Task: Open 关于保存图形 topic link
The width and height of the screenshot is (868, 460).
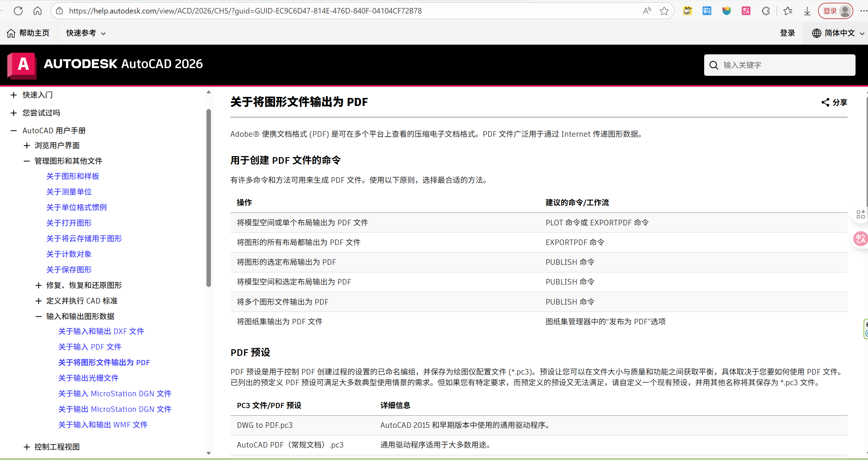Action: pos(69,270)
